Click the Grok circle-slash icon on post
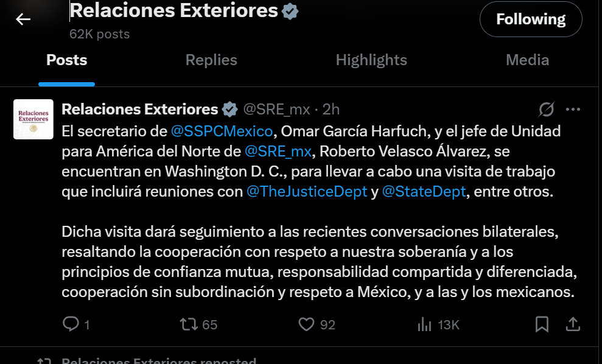This screenshot has width=602, height=364. tap(547, 110)
